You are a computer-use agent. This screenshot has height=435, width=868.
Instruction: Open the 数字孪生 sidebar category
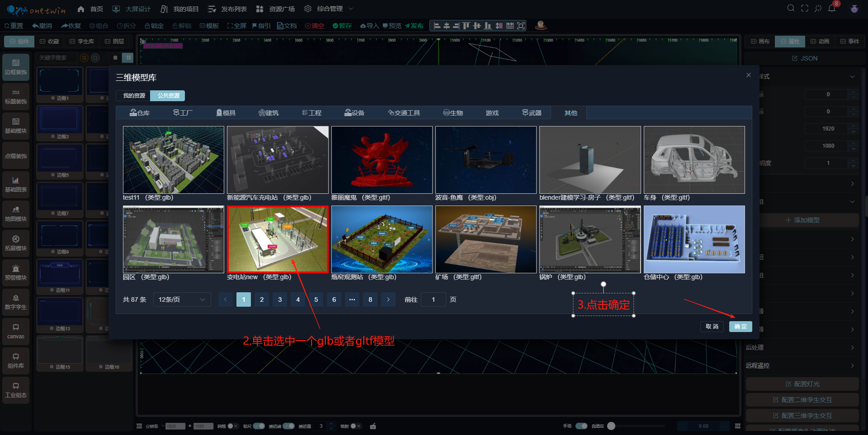tap(16, 302)
